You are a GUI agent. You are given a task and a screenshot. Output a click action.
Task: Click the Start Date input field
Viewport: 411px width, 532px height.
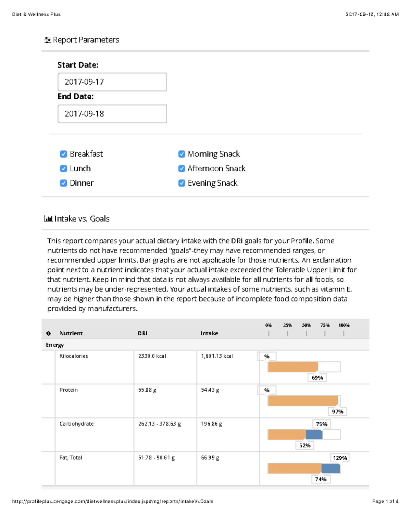pyautogui.click(x=112, y=82)
